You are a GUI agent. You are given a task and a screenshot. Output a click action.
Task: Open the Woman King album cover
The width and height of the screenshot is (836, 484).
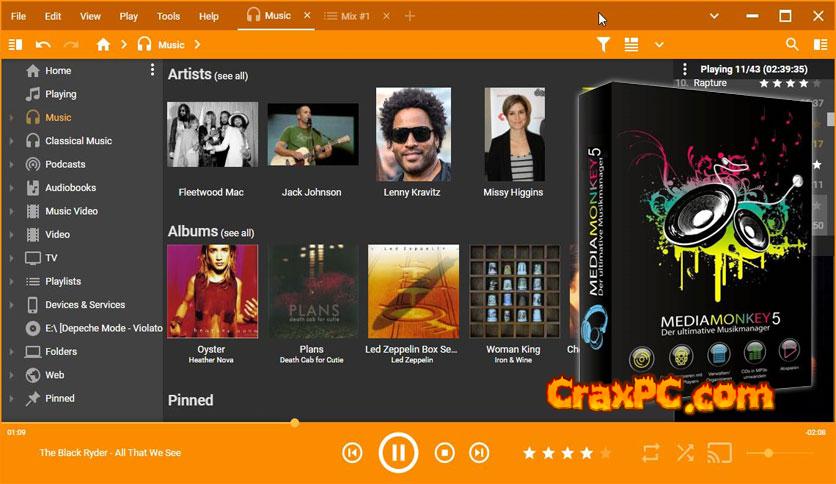[x=515, y=291]
